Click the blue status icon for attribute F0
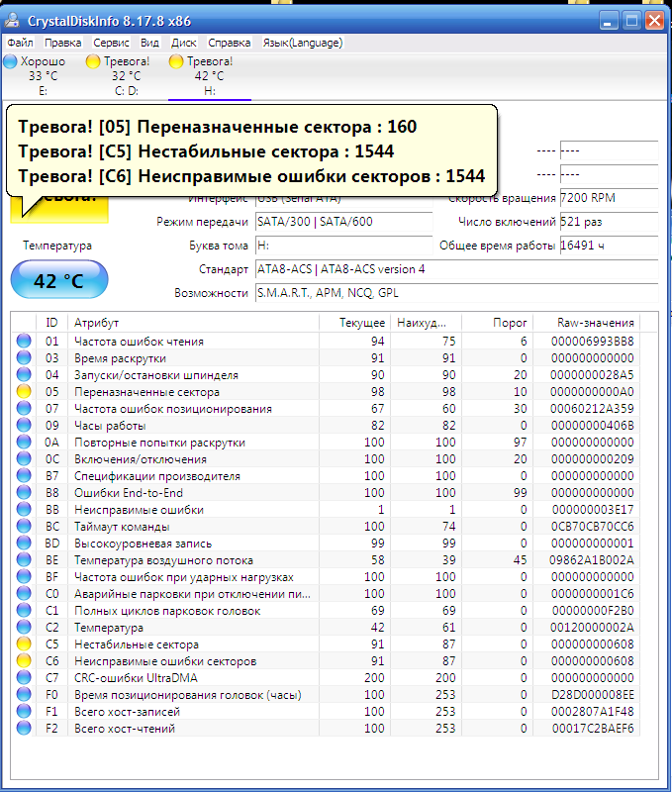This screenshot has height=792, width=672. 24,695
